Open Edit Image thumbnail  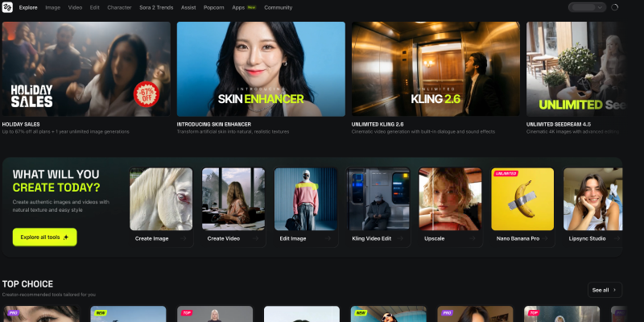point(306,199)
